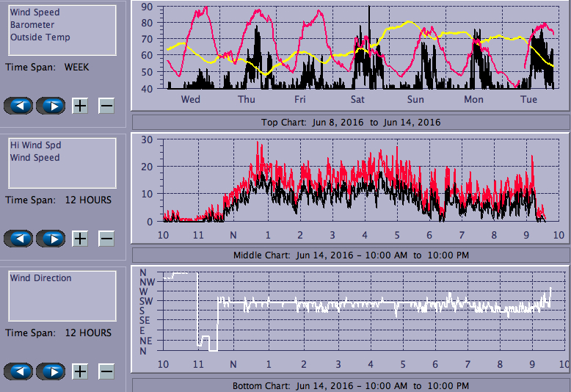
Task: Click the Middle Chart date range bar
Action: coord(351,255)
